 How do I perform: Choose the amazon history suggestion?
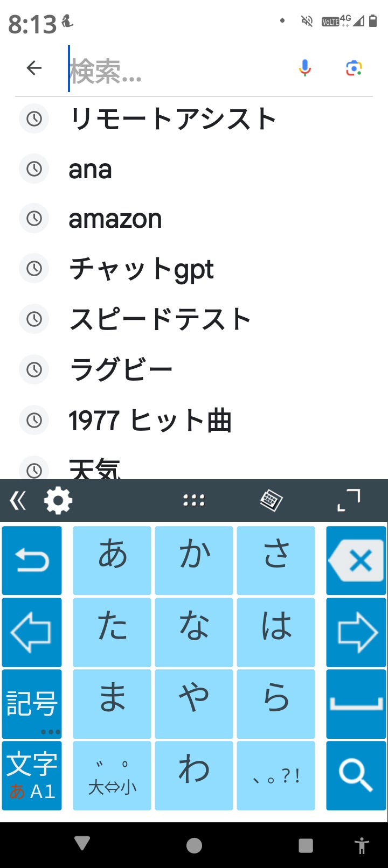click(x=194, y=219)
